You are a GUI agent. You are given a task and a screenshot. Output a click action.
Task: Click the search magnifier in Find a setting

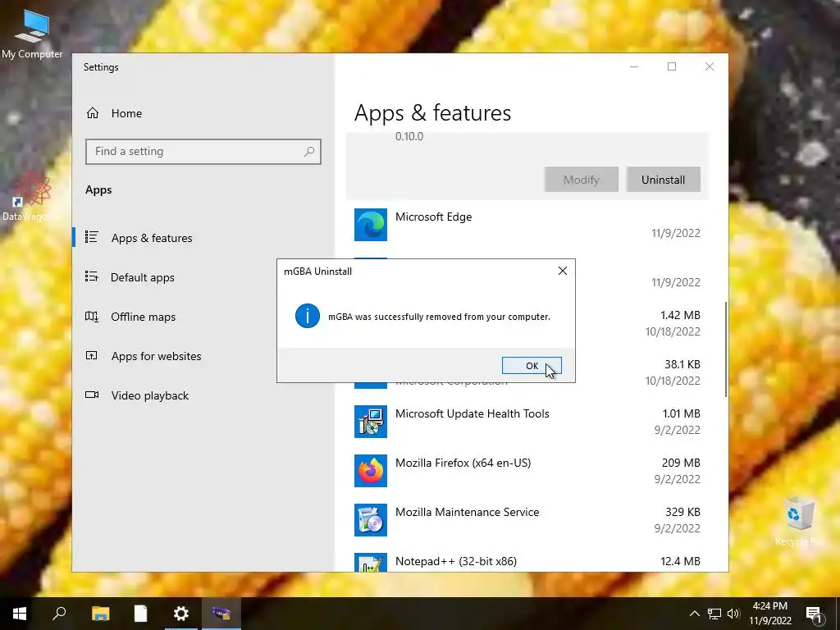(x=309, y=152)
